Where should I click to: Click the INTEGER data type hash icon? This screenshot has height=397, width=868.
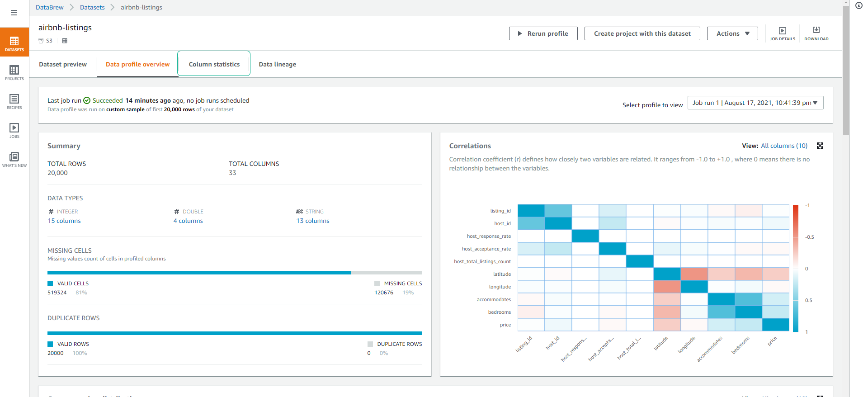click(x=51, y=211)
